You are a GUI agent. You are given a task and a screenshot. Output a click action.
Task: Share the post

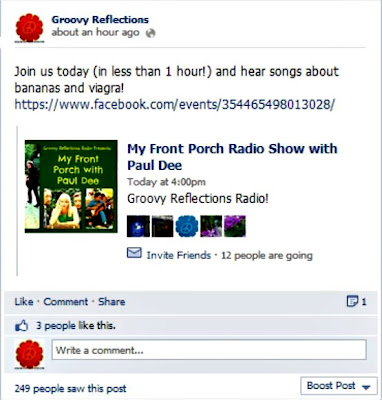click(x=112, y=302)
